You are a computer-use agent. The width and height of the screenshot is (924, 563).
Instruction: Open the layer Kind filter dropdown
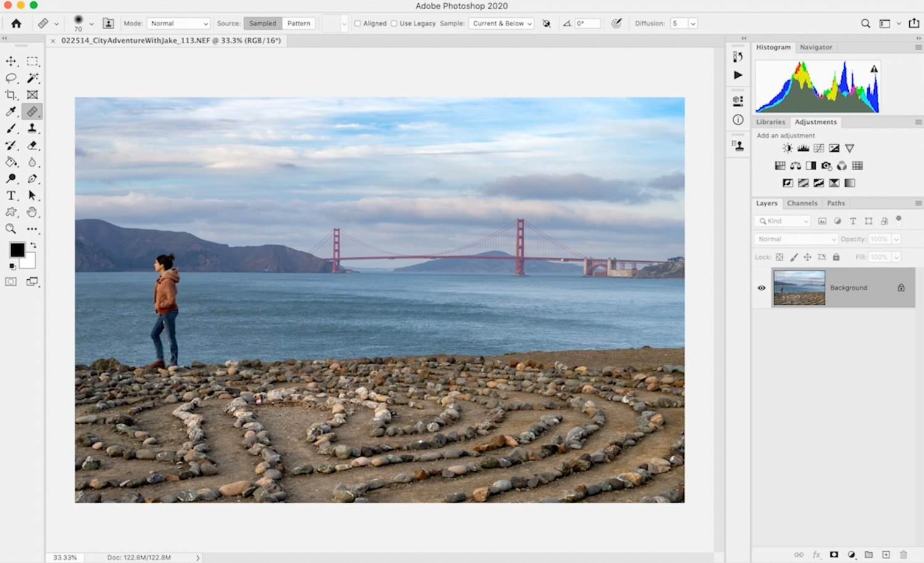coord(782,221)
